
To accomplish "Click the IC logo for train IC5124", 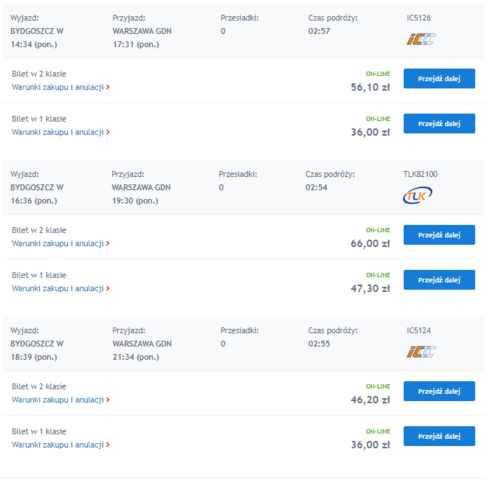I will coord(421,352).
